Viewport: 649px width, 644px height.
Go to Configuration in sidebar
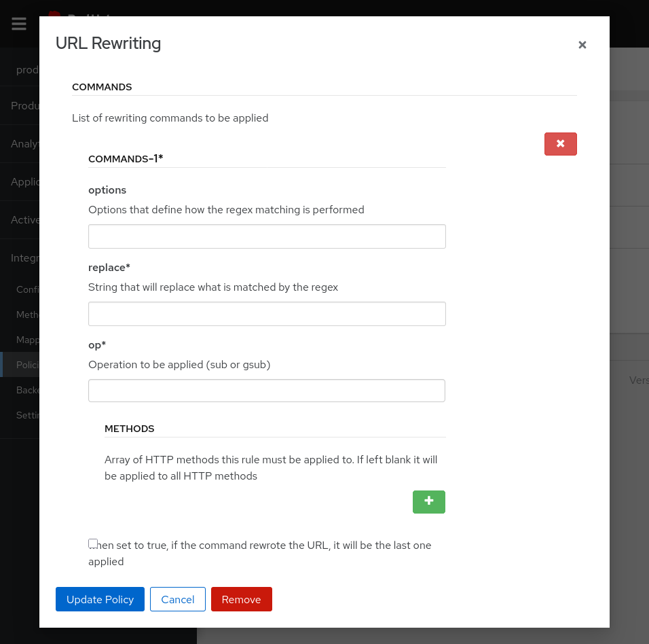point(28,289)
